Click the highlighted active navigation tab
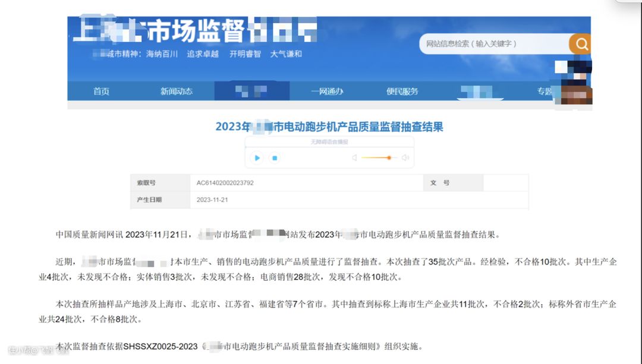642x364 pixels. coord(251,91)
